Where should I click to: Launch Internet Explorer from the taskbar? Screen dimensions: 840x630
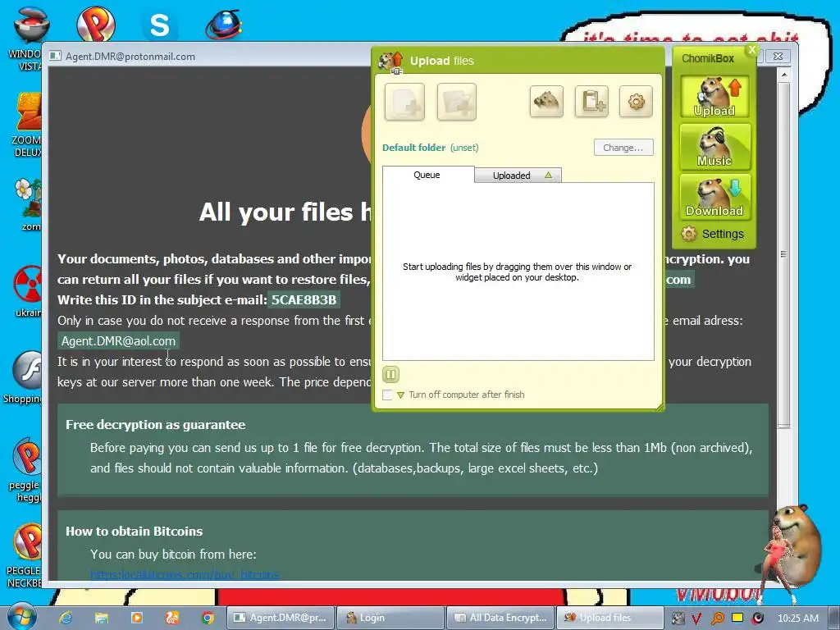[x=66, y=618]
